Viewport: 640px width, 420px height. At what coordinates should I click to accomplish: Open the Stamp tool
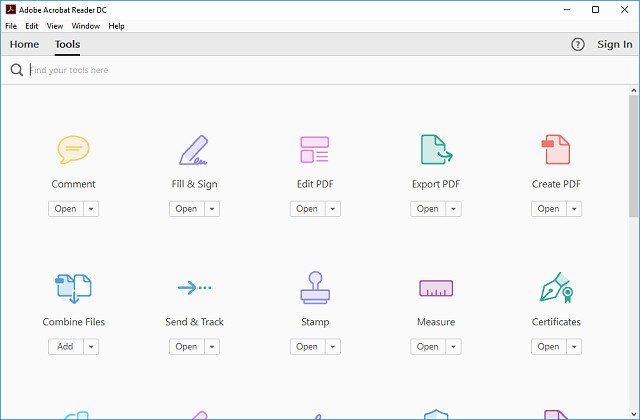coord(307,347)
